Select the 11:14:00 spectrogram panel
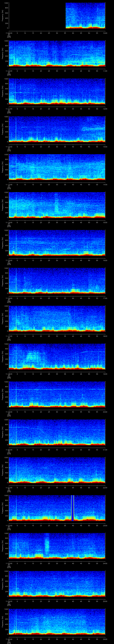The height and width of the screenshot is (644, 114). [57, 205]
